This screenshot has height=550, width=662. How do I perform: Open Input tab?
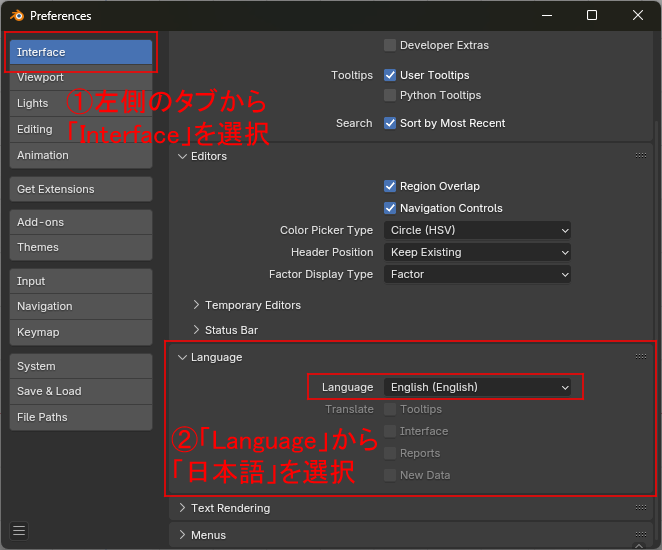click(x=81, y=281)
